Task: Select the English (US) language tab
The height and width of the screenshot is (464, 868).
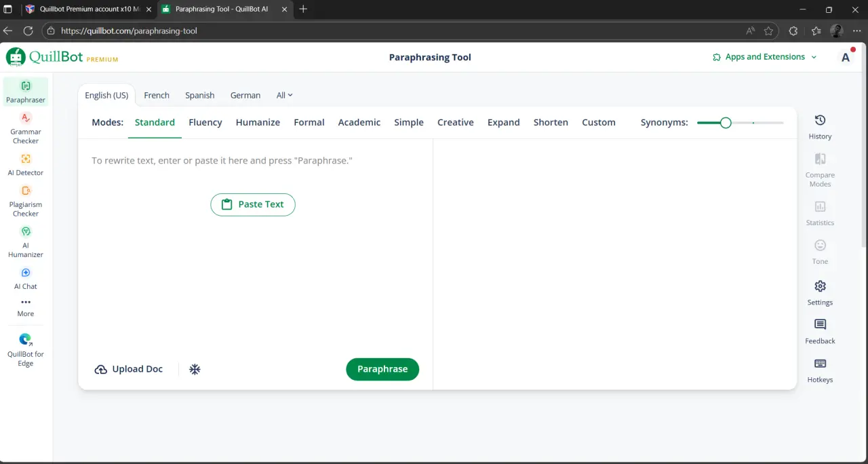Action: coord(106,96)
